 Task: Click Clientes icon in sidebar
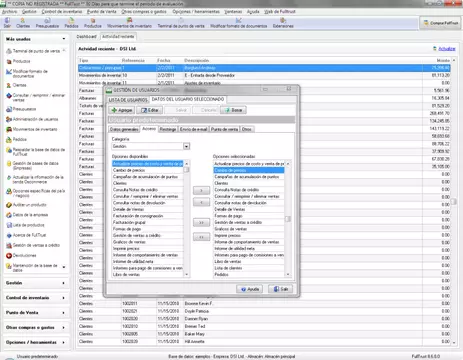point(9,85)
